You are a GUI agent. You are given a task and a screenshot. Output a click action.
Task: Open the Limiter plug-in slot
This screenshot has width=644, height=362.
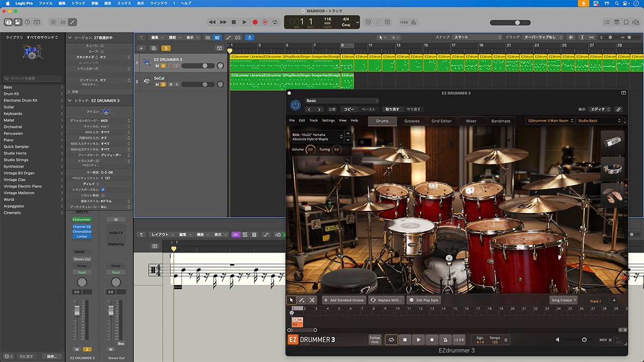coord(82,237)
